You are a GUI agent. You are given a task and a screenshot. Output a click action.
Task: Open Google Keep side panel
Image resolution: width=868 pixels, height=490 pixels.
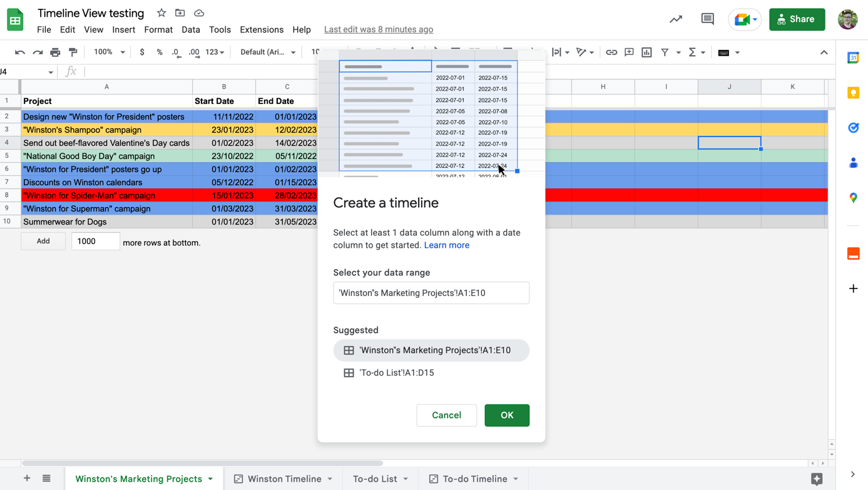(853, 93)
